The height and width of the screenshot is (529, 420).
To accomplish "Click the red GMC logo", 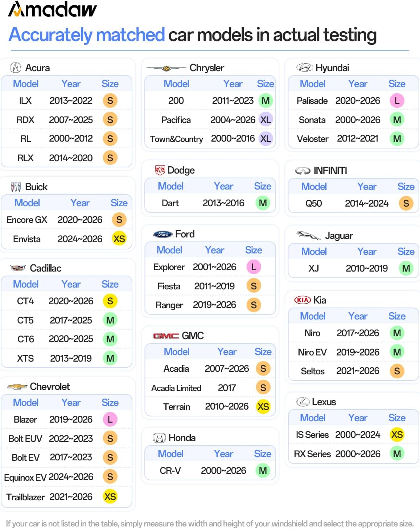I will (166, 336).
